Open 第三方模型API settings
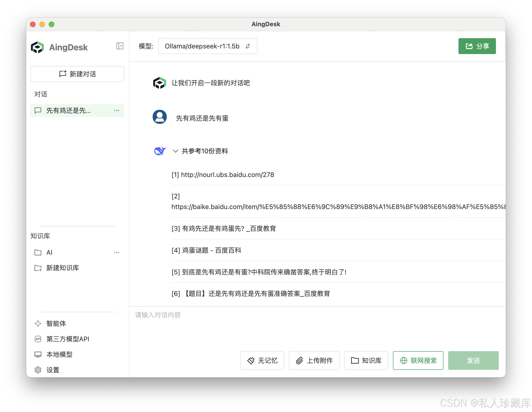 tap(67, 339)
